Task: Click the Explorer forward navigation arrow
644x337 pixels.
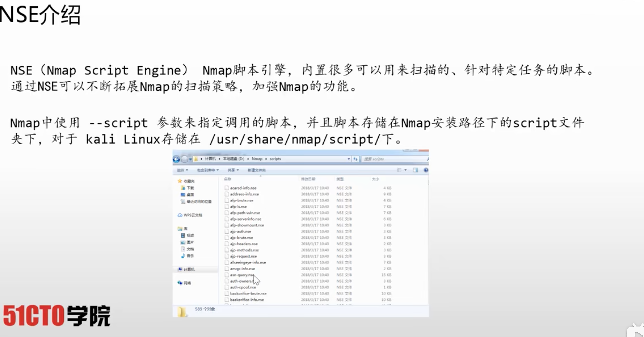Action: [185, 159]
